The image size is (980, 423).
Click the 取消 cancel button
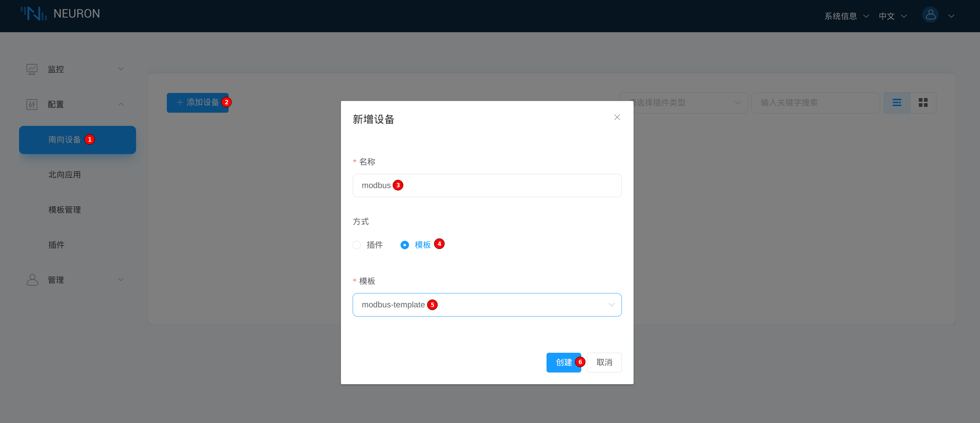pos(604,363)
